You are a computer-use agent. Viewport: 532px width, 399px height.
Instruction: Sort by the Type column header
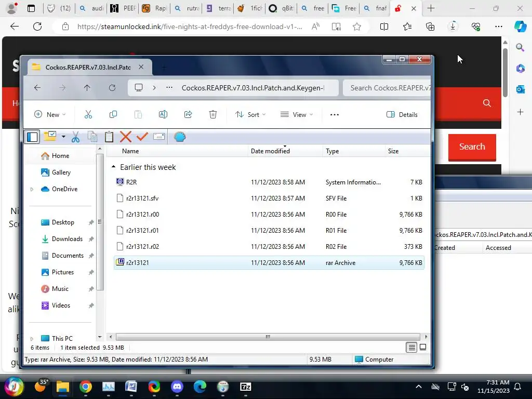pyautogui.click(x=354, y=151)
